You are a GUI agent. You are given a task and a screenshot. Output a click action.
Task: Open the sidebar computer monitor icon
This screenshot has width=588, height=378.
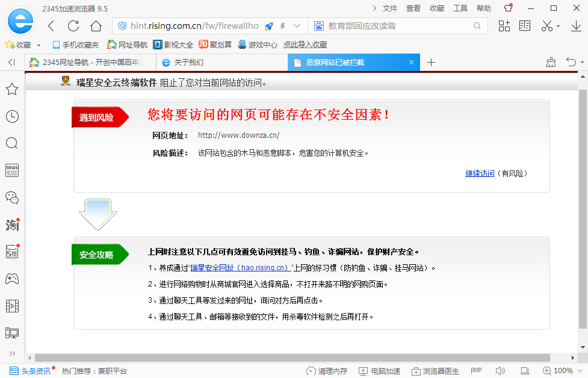click(x=12, y=333)
